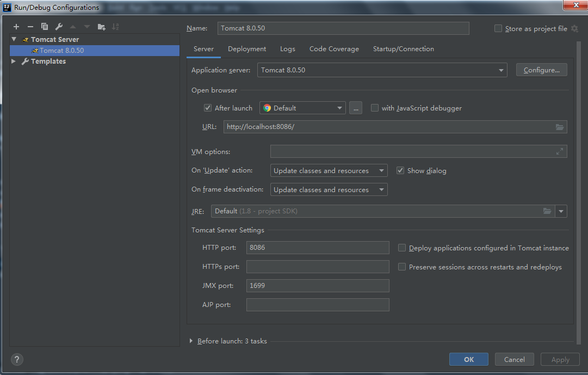Select Tomcat 8.0.50 configuration in tree

(x=95, y=50)
